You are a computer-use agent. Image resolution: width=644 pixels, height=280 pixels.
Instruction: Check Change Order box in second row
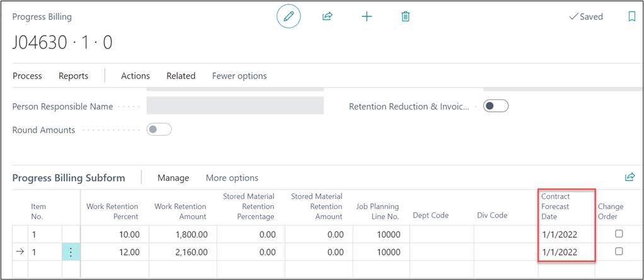619,252
